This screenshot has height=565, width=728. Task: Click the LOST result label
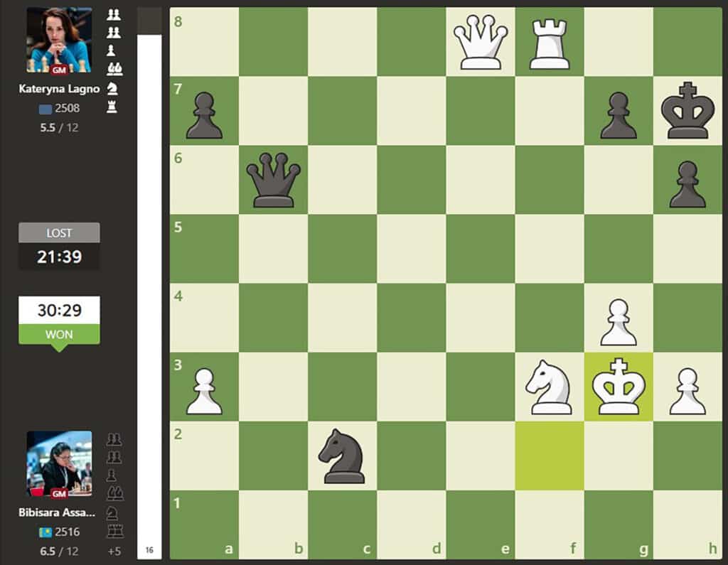click(59, 233)
